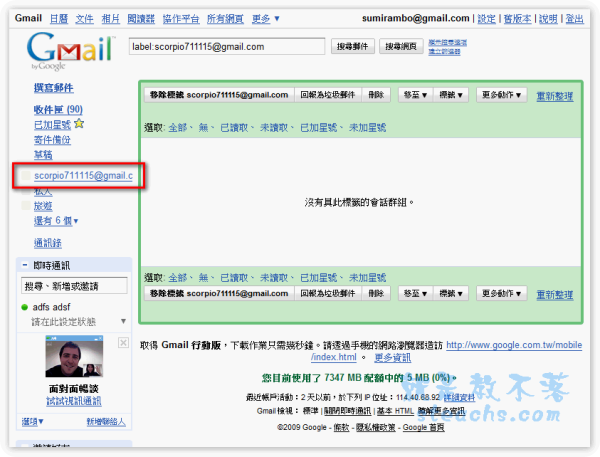Open the bottom 更多動作 dropdown
This screenshot has width=600, height=457.
pos(501,294)
